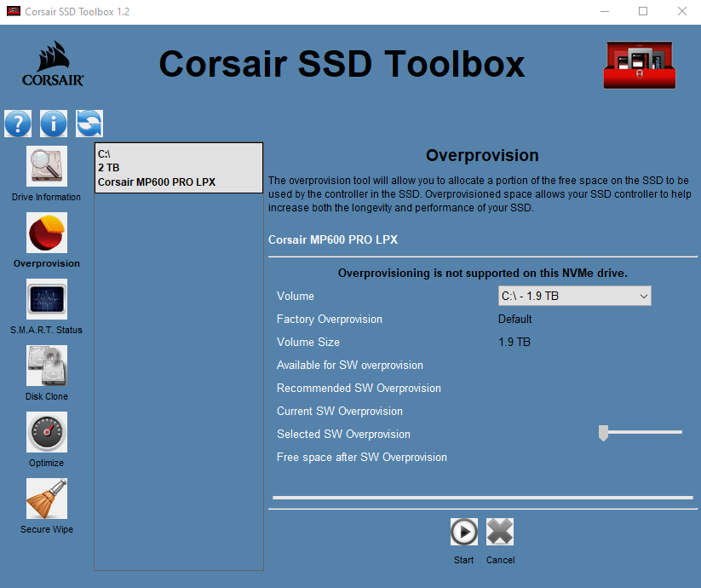Viewport: 701px width, 588px height.
Task: Open the Optimize gauge tool
Action: click(47, 432)
